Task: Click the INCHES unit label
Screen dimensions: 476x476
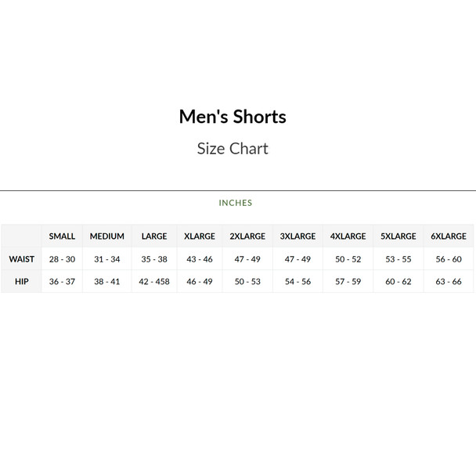Action: click(236, 203)
